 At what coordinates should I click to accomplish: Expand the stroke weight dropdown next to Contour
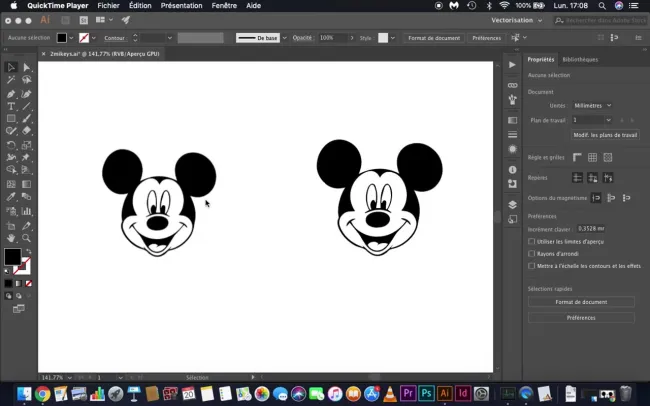coord(170,38)
